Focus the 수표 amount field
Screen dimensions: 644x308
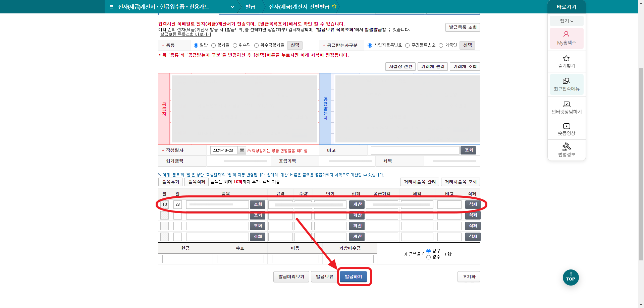click(240, 259)
